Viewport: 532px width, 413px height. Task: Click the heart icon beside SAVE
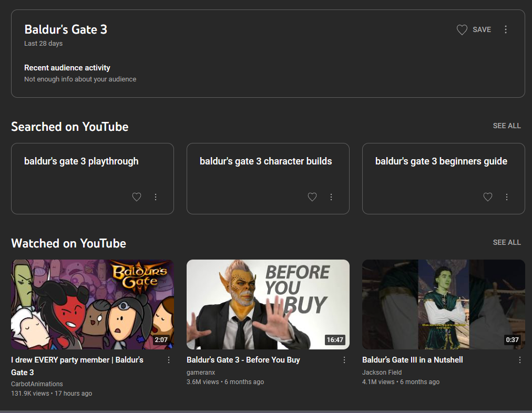[462, 30]
